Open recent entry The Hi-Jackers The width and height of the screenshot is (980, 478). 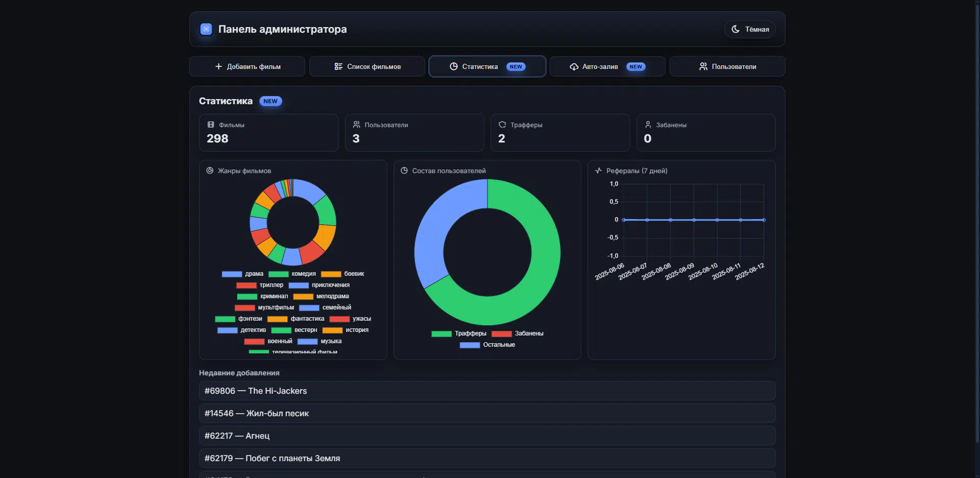click(487, 391)
